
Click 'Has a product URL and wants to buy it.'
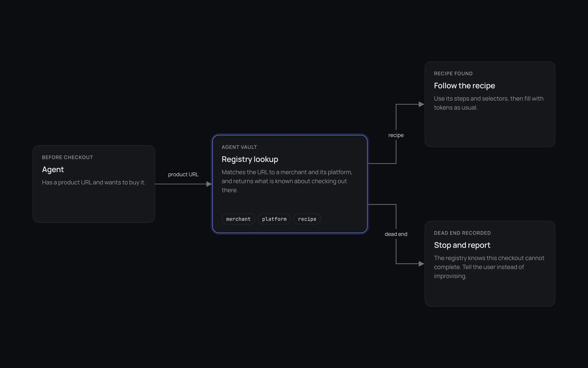click(94, 182)
